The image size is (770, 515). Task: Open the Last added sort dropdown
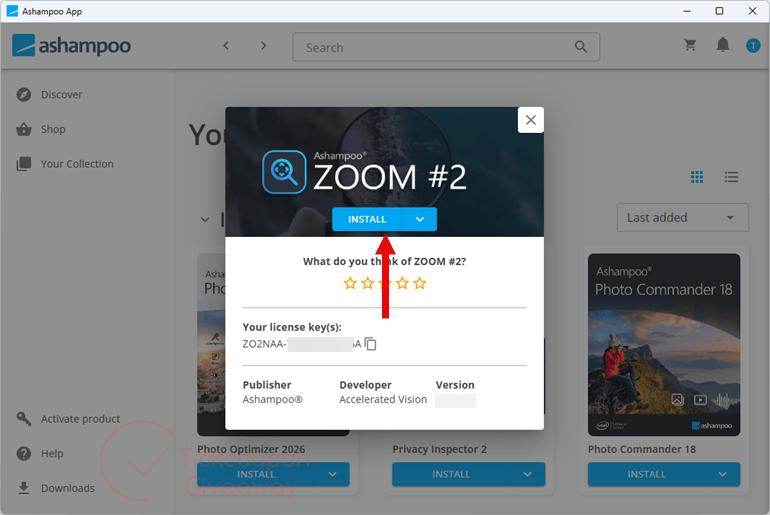683,217
